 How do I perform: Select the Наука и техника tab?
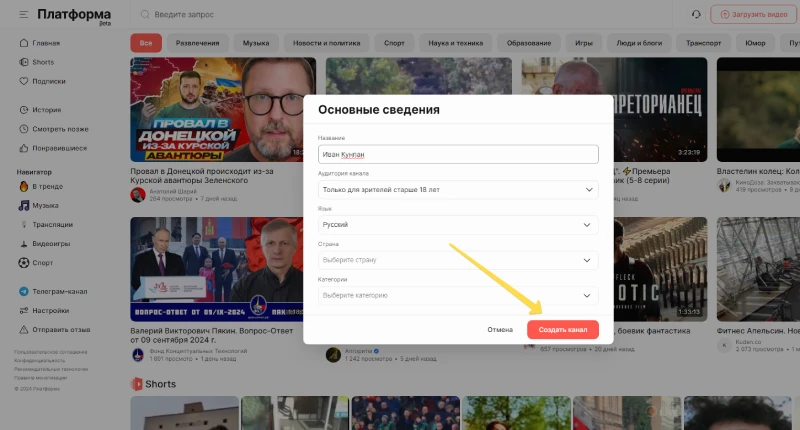point(456,43)
